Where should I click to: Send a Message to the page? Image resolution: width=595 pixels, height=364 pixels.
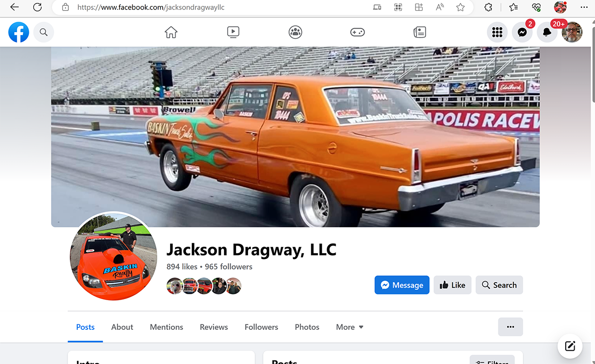402,285
